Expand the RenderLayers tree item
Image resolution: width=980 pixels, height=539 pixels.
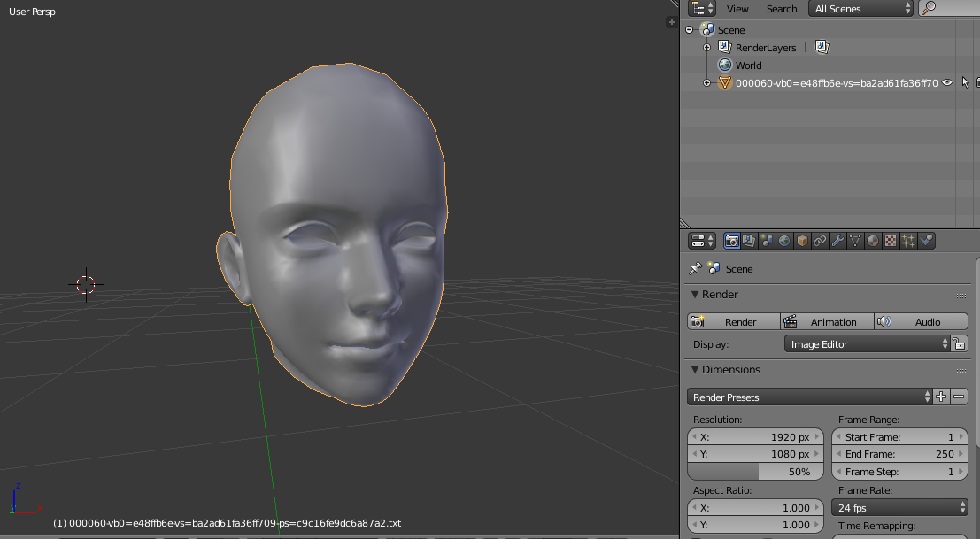[x=706, y=48]
